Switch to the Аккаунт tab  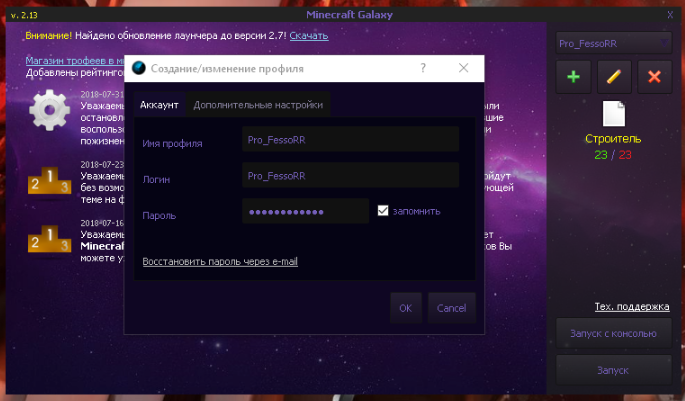click(x=159, y=105)
